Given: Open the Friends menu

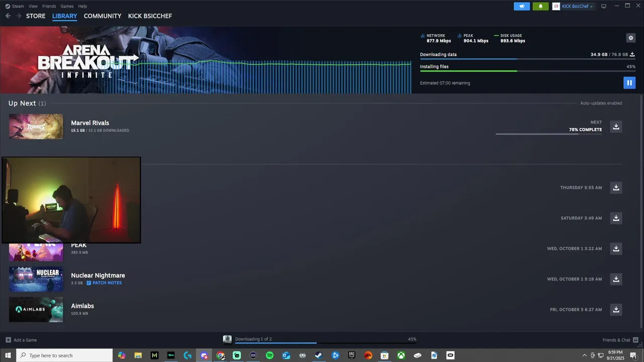Looking at the screenshot, I should click(49, 6).
